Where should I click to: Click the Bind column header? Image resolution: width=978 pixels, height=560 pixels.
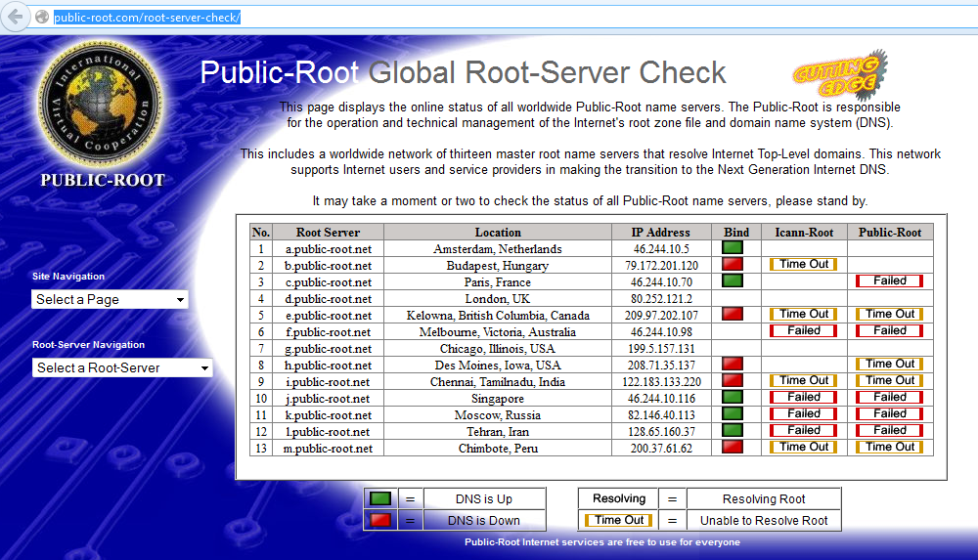point(736,232)
